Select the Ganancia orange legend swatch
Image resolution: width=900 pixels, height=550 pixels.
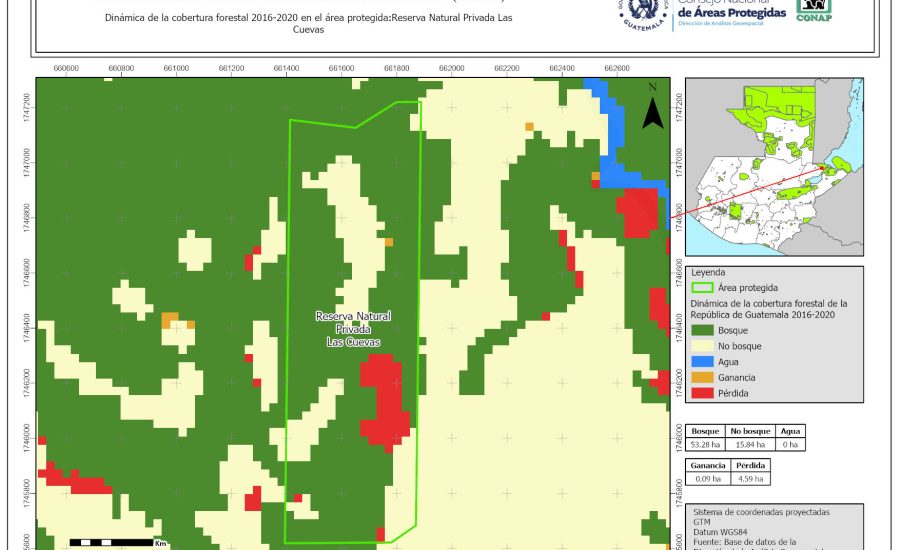point(702,377)
